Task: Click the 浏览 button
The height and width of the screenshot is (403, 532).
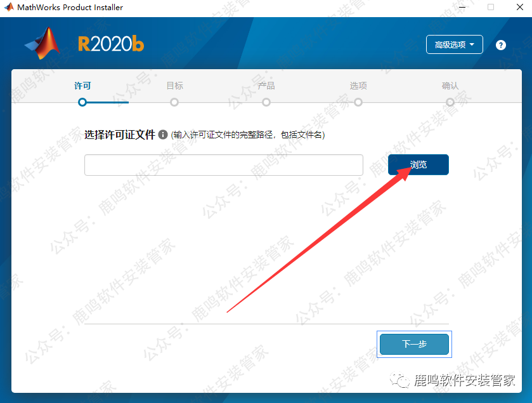Action: click(418, 164)
